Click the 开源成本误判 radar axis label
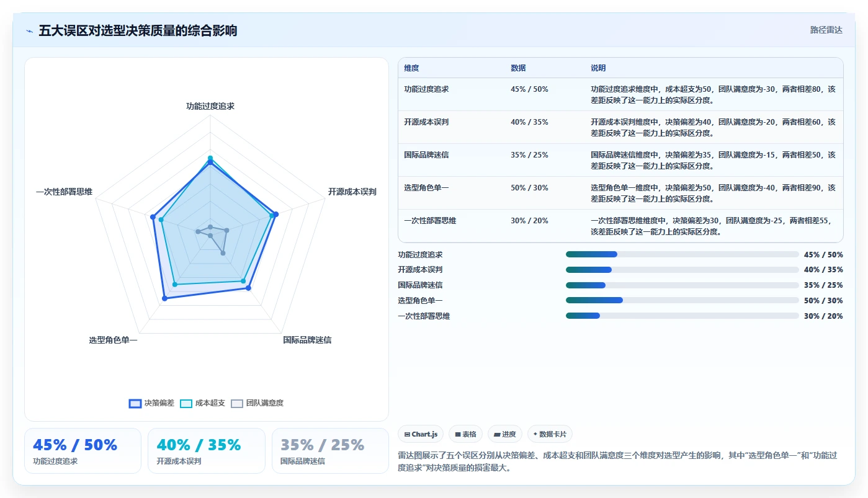 click(x=352, y=192)
